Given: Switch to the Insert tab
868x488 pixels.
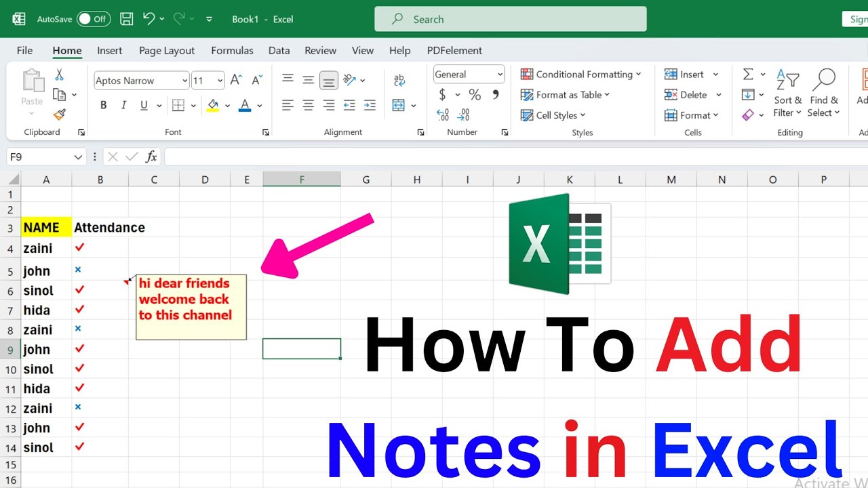Looking at the screenshot, I should [110, 50].
